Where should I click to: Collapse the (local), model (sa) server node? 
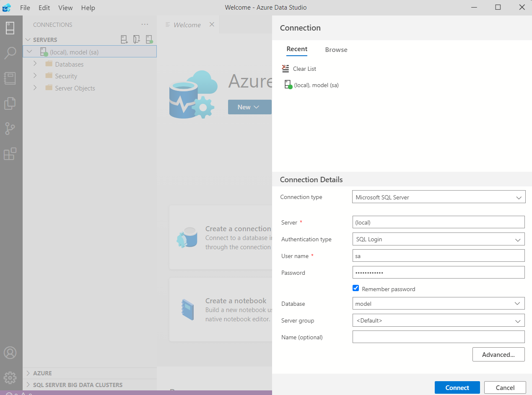(x=29, y=52)
